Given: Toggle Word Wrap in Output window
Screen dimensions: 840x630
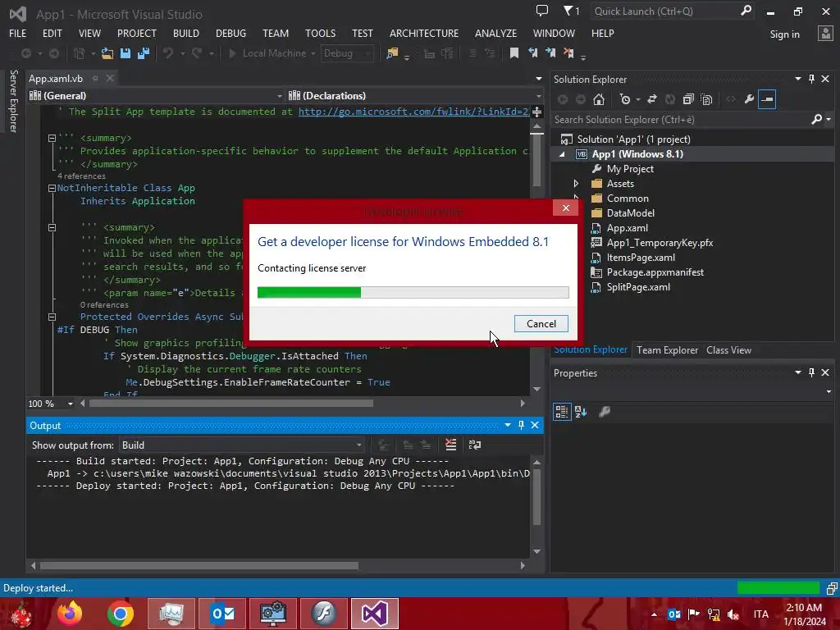Looking at the screenshot, I should 475,445.
